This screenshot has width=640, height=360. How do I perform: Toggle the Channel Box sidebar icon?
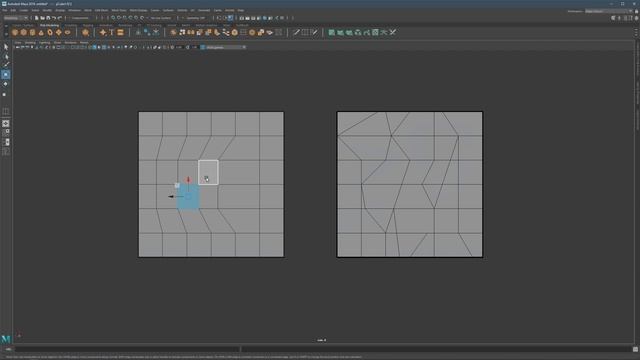pyautogui.click(x=637, y=18)
